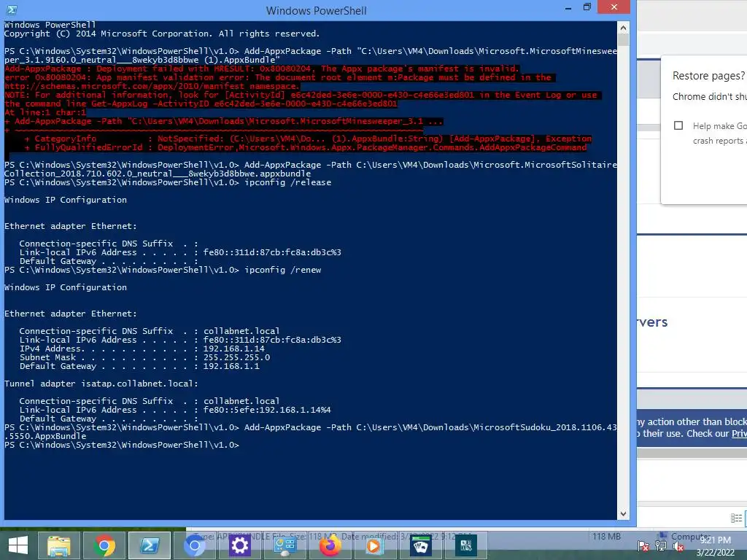747x560 pixels.
Task: Open the orange media player taskbar icon
Action: tap(376, 545)
